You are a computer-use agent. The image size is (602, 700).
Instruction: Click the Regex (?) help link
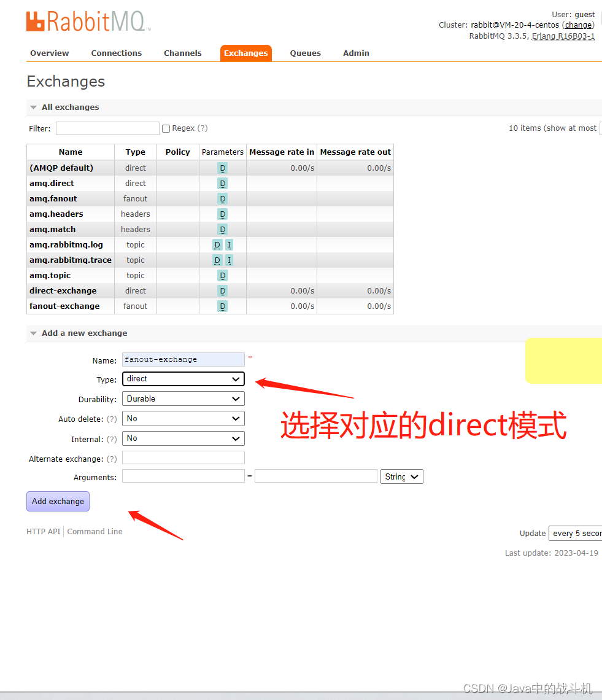(203, 128)
